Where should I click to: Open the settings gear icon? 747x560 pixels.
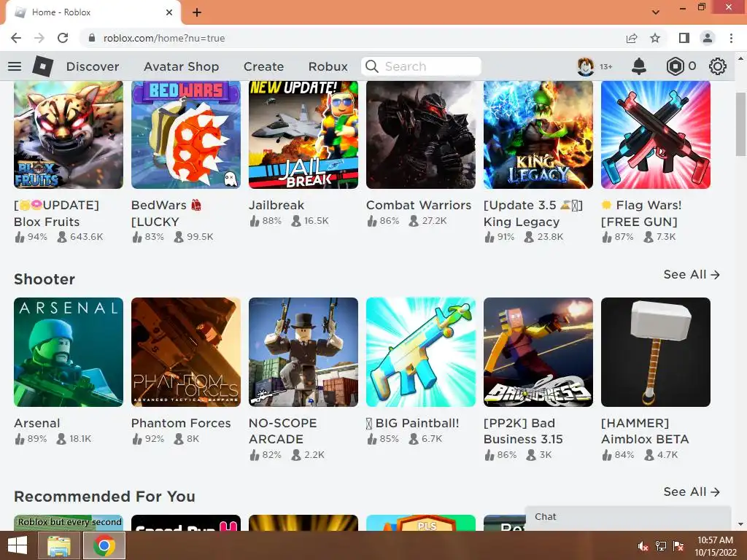pos(718,66)
